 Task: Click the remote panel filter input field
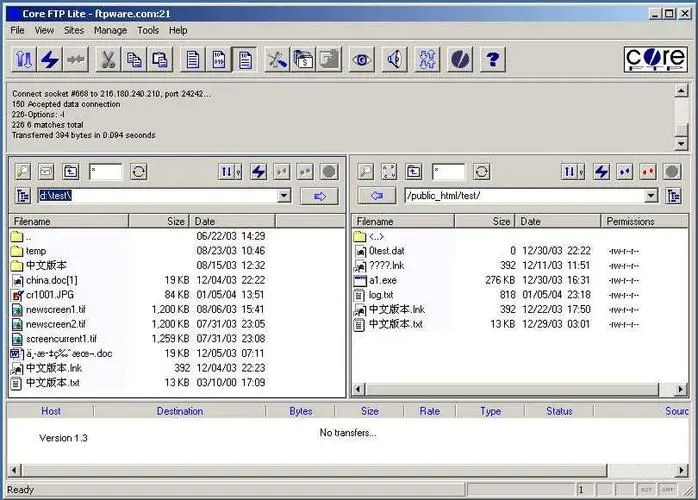click(448, 171)
